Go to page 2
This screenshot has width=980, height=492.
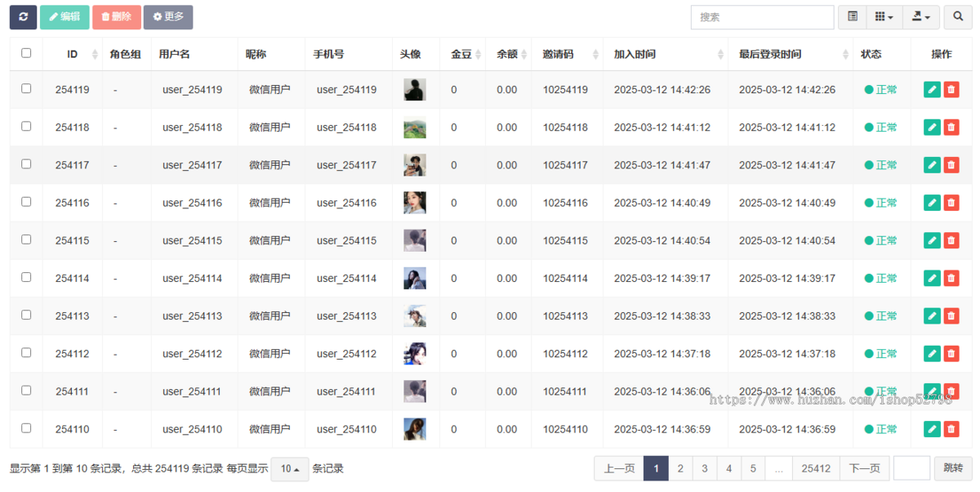point(680,468)
